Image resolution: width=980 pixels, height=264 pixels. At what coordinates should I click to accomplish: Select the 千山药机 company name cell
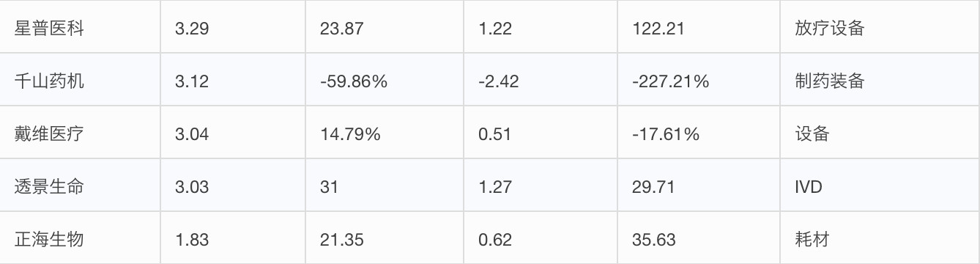tap(80, 80)
